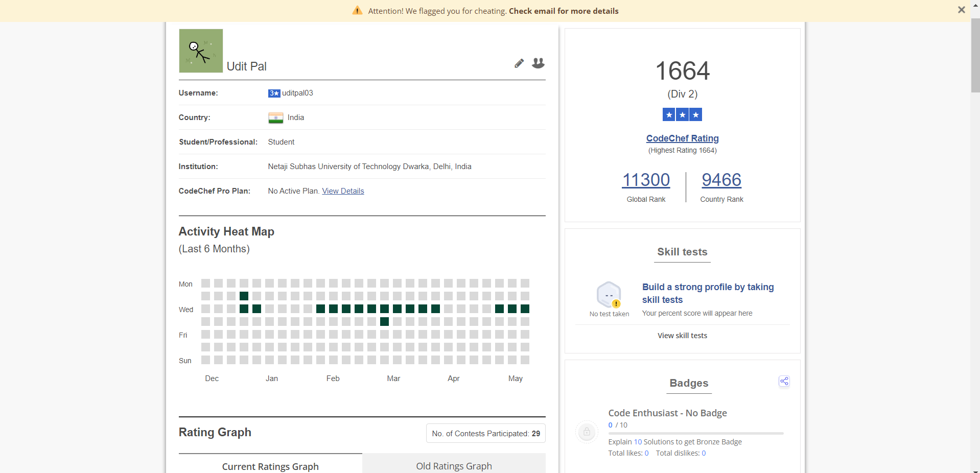Screen dimensions: 980x473
Task: Click the Udit Pal profile avatar
Action: [201, 51]
